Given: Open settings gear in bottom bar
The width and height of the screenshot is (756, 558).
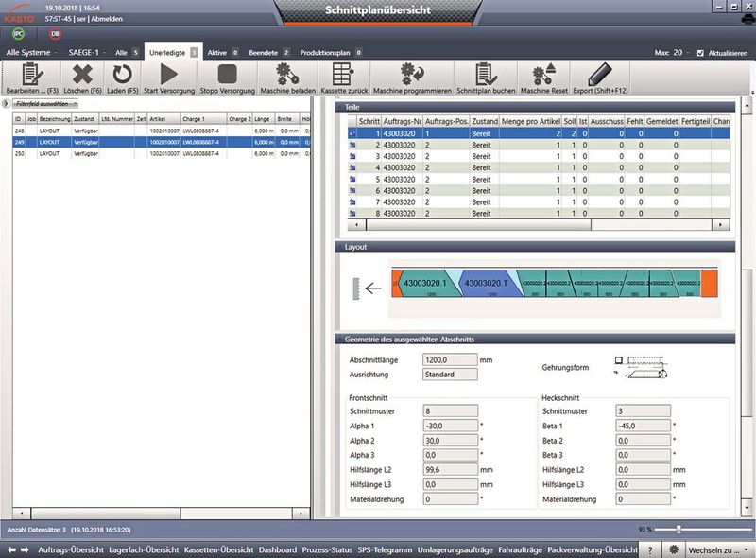Looking at the screenshot, I should pos(675,549).
